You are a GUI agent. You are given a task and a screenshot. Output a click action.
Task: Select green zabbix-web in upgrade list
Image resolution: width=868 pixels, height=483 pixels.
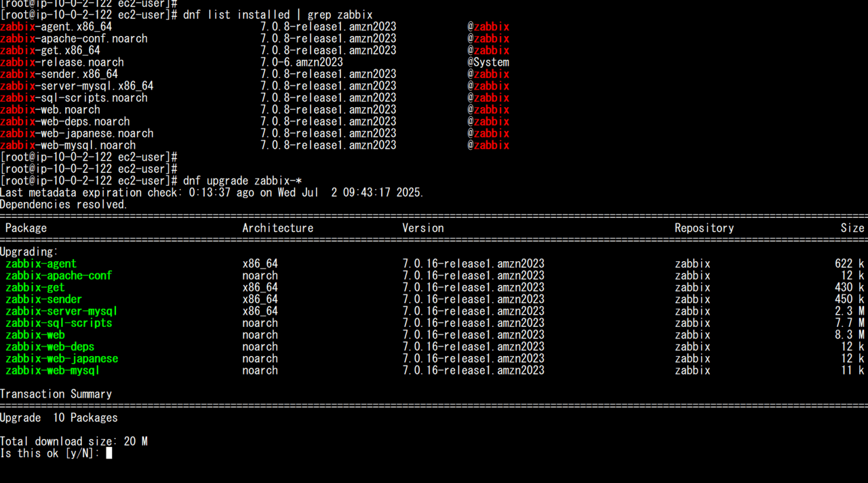tap(35, 334)
